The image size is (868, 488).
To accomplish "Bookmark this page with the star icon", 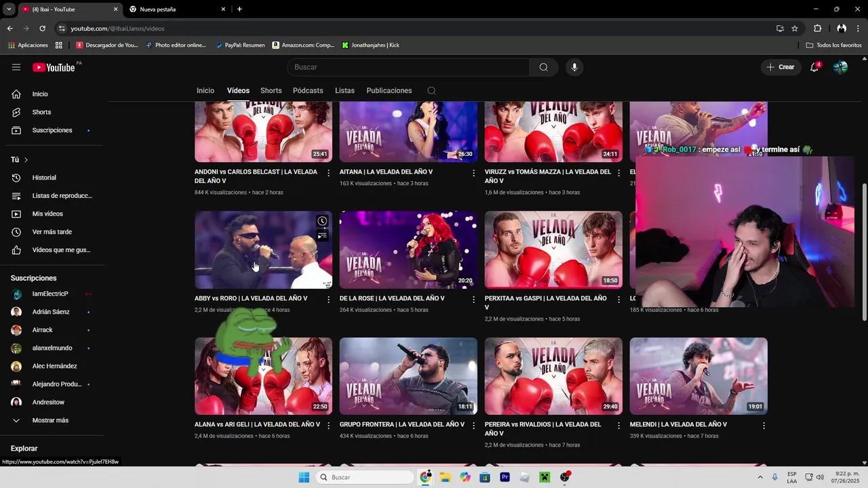I will [795, 28].
